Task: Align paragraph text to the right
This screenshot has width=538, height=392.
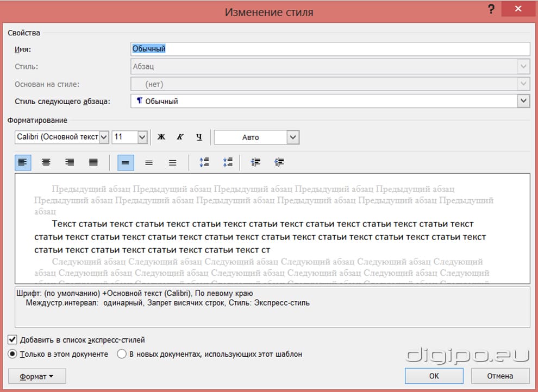Action: tap(70, 162)
